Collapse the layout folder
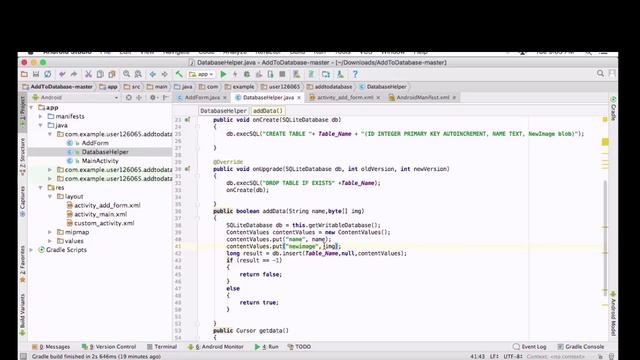Viewport: 640px width, 360px height. click(50, 197)
